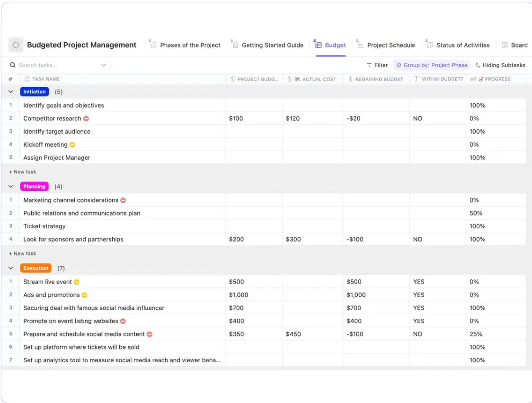Click the search magnifier icon

[13, 65]
